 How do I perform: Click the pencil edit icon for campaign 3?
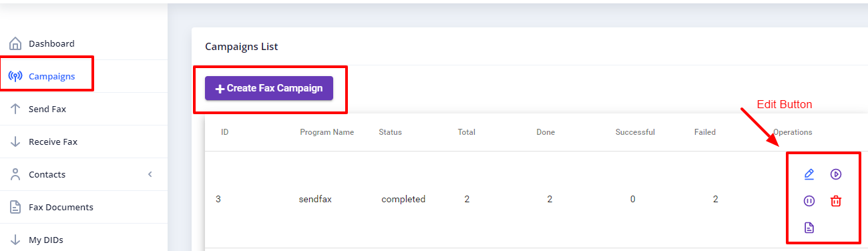[809, 174]
